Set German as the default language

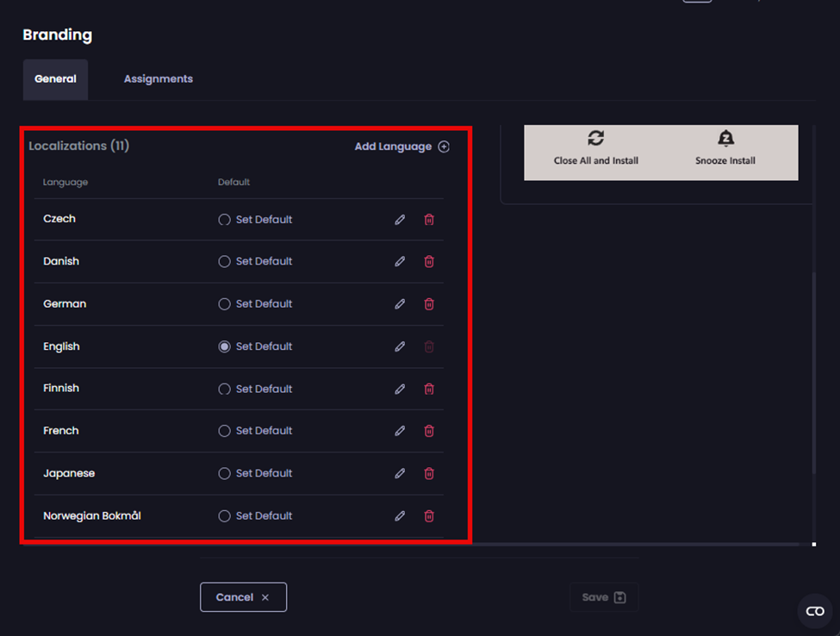(225, 303)
